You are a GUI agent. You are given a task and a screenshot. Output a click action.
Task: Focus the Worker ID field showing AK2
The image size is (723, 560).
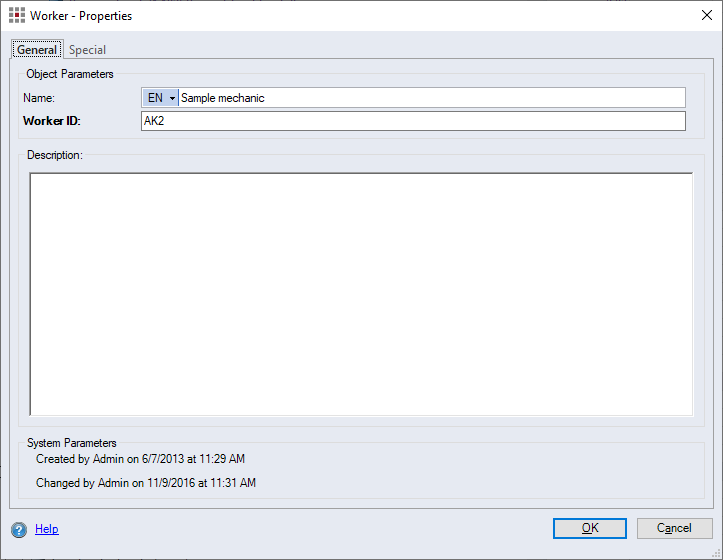pos(413,121)
